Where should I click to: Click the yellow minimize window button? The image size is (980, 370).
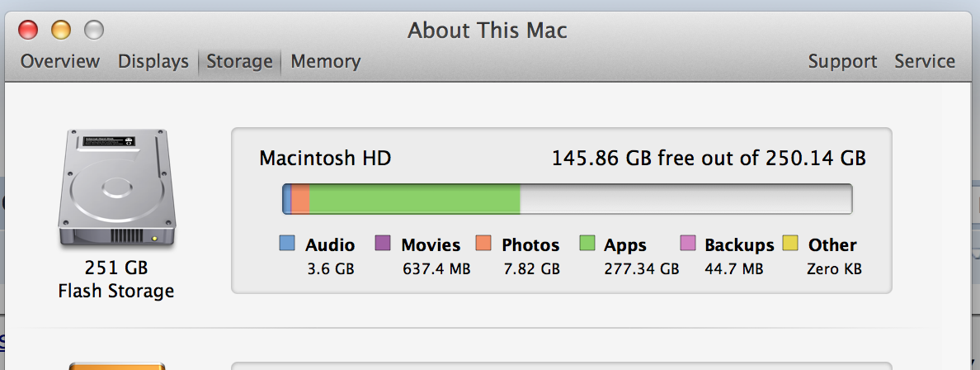pos(60,30)
